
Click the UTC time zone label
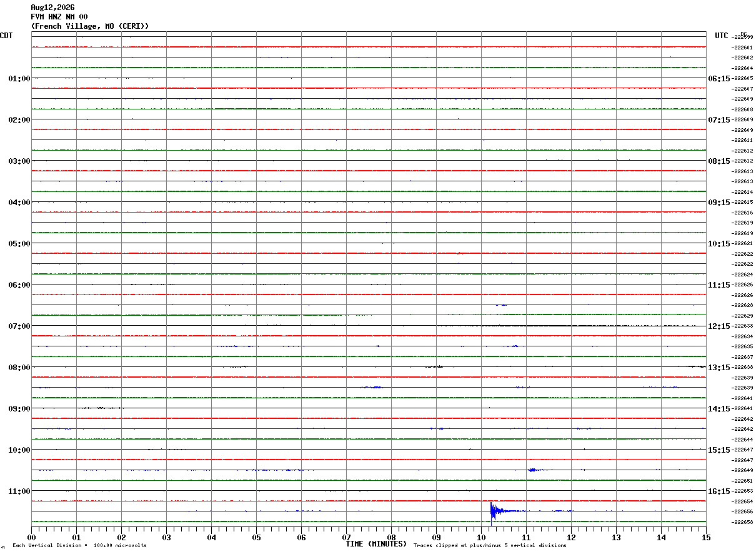point(722,36)
